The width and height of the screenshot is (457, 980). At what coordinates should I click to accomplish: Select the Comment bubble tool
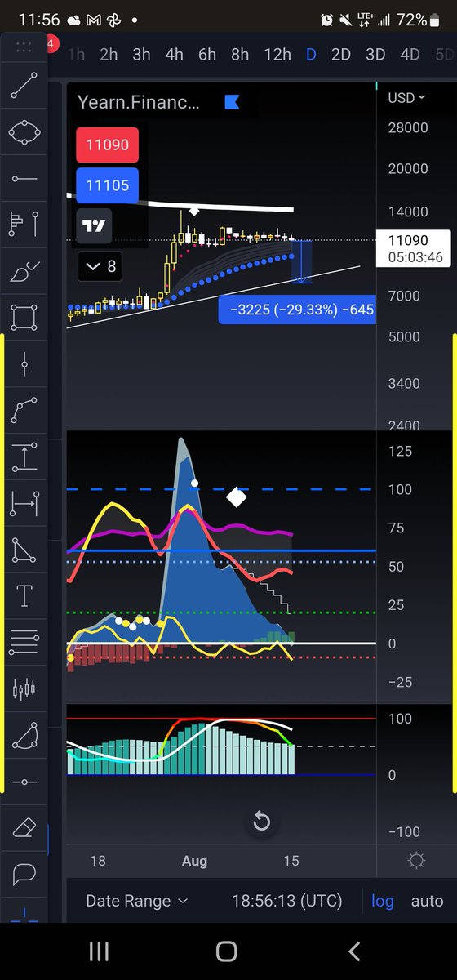(24, 875)
